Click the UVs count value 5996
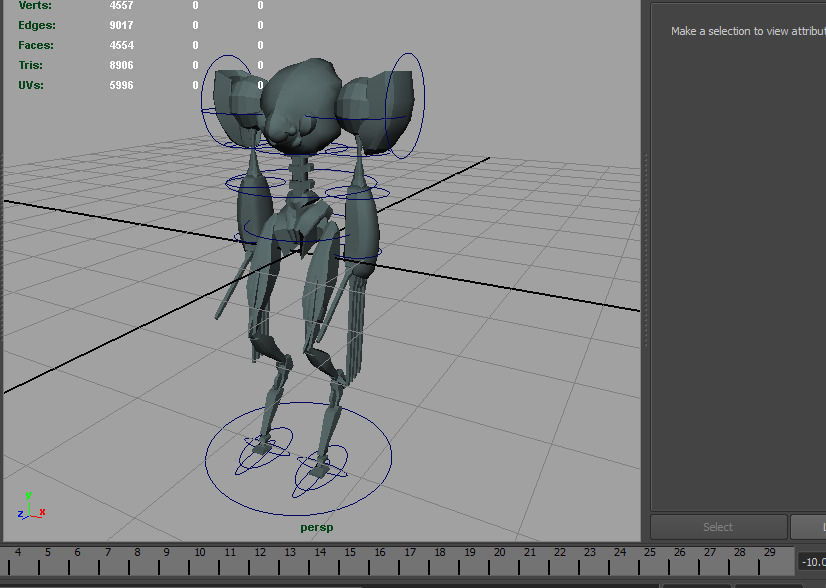Viewport: 826px width, 588px height. [x=122, y=85]
